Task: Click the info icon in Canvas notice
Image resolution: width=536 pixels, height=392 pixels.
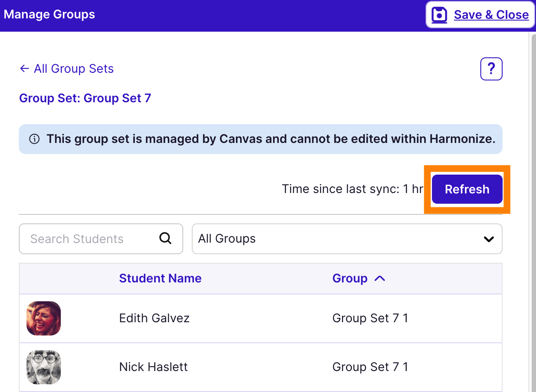Action: point(34,139)
